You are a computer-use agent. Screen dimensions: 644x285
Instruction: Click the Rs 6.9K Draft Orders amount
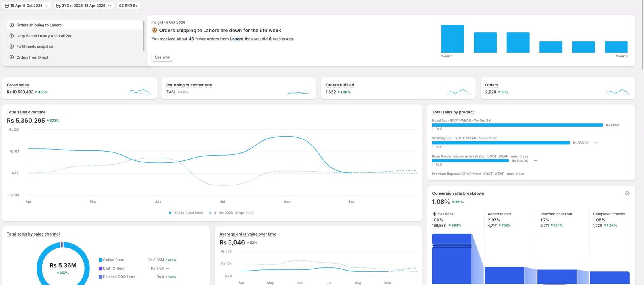click(x=157, y=269)
